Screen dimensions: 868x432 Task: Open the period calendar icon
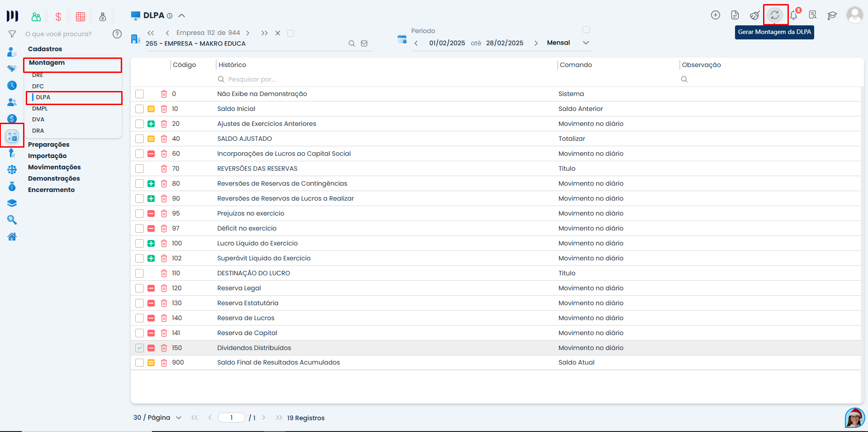(402, 39)
